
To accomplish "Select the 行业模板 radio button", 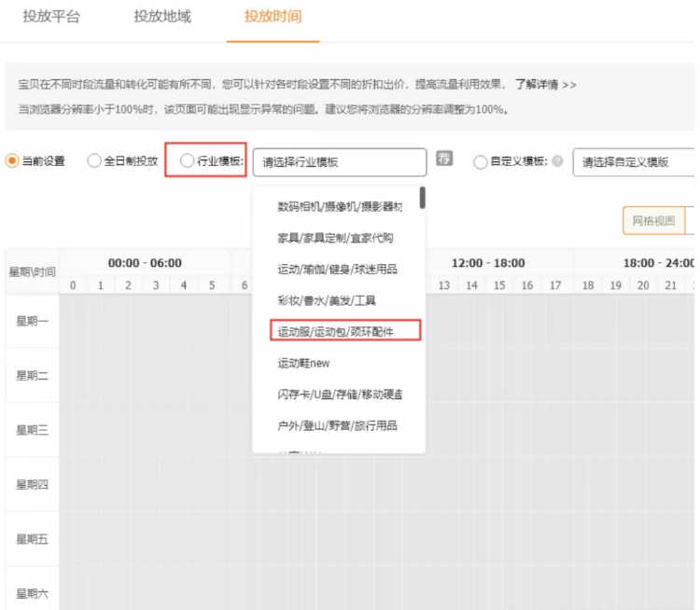I will click(x=187, y=160).
